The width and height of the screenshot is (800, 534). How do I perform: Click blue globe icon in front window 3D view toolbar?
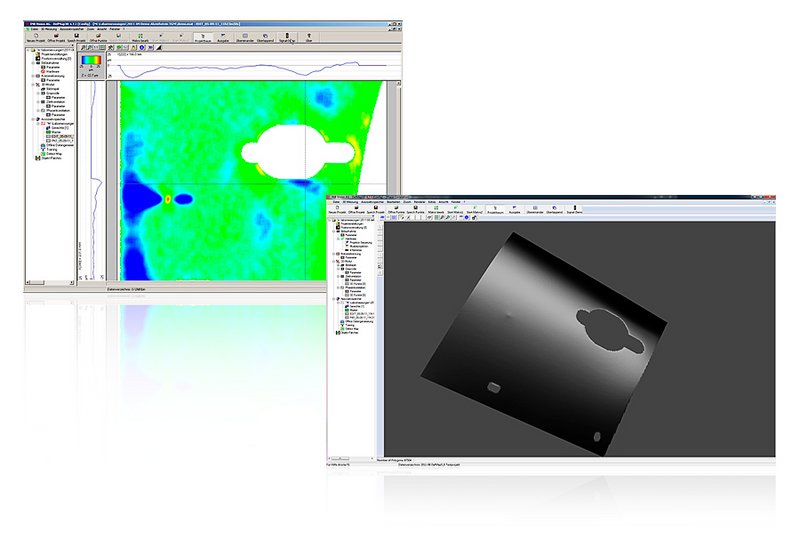pyautogui.click(x=466, y=218)
